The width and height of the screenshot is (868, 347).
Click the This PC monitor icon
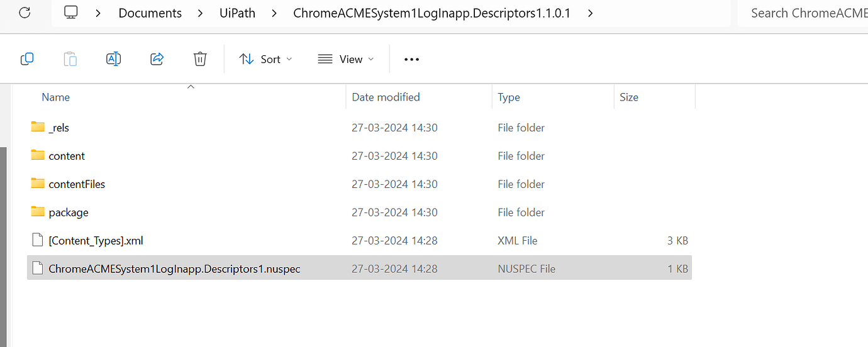coord(71,13)
